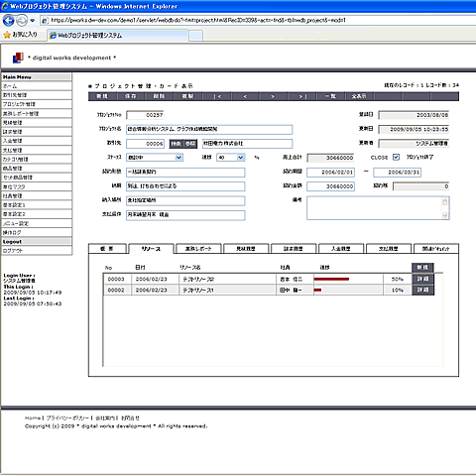Toggle the CLOSE project checkbox
This screenshot has width=476, height=476.
[x=396, y=158]
